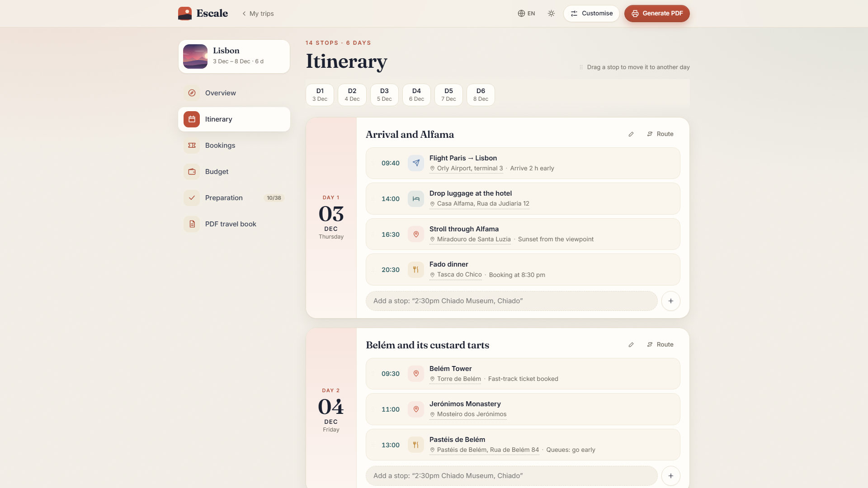Open the Miradouro de Santa Luzia location link
The width and height of the screenshot is (868, 488).
[470, 239]
